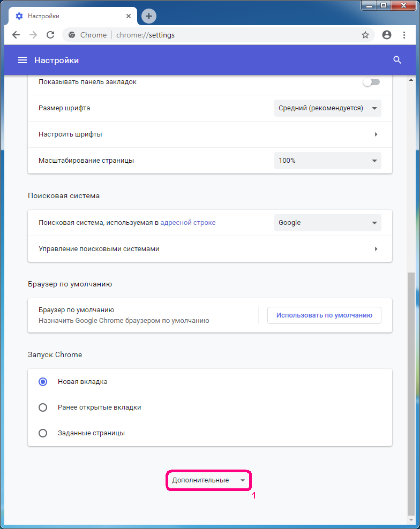Bookmark this page with star icon
This screenshot has width=420, height=529.
[365, 35]
